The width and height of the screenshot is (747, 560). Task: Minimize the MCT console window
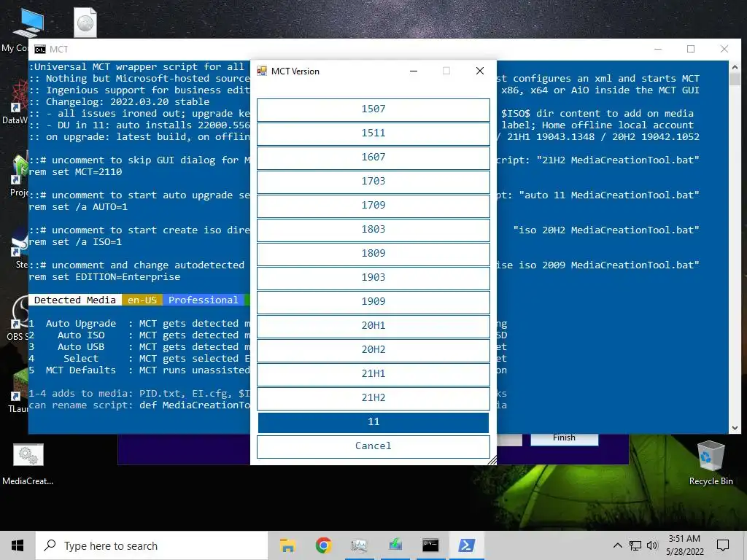click(x=658, y=49)
